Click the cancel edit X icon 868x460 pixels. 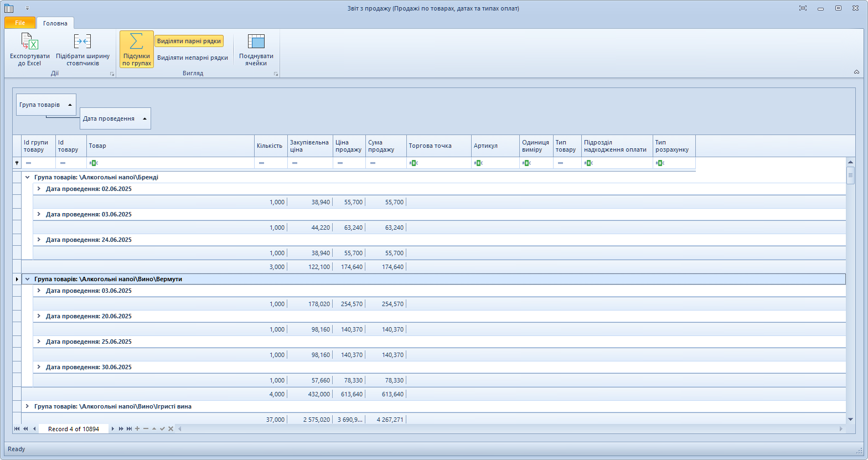tap(170, 429)
